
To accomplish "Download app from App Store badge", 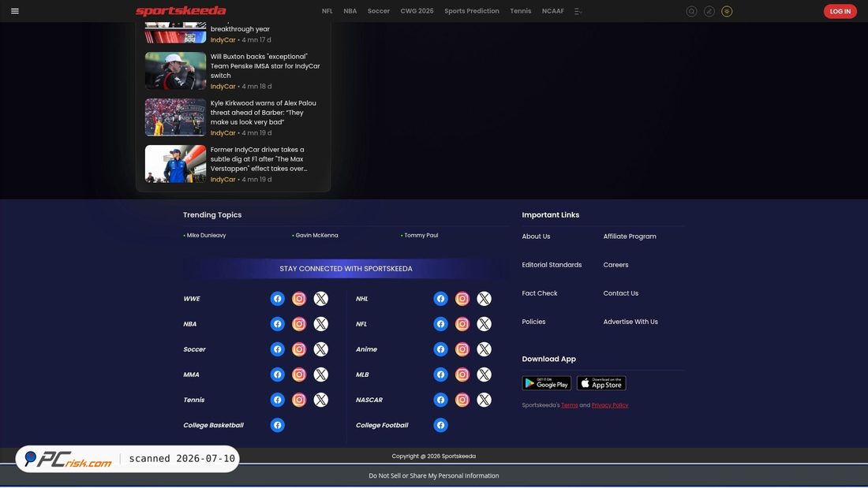I will pyautogui.click(x=601, y=383).
